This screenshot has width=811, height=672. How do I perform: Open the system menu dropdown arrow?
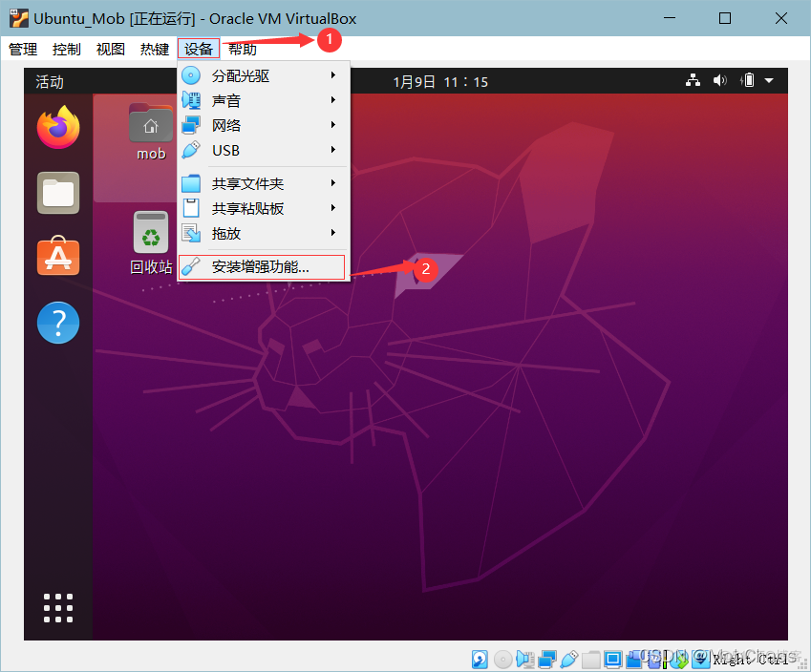pyautogui.click(x=769, y=80)
